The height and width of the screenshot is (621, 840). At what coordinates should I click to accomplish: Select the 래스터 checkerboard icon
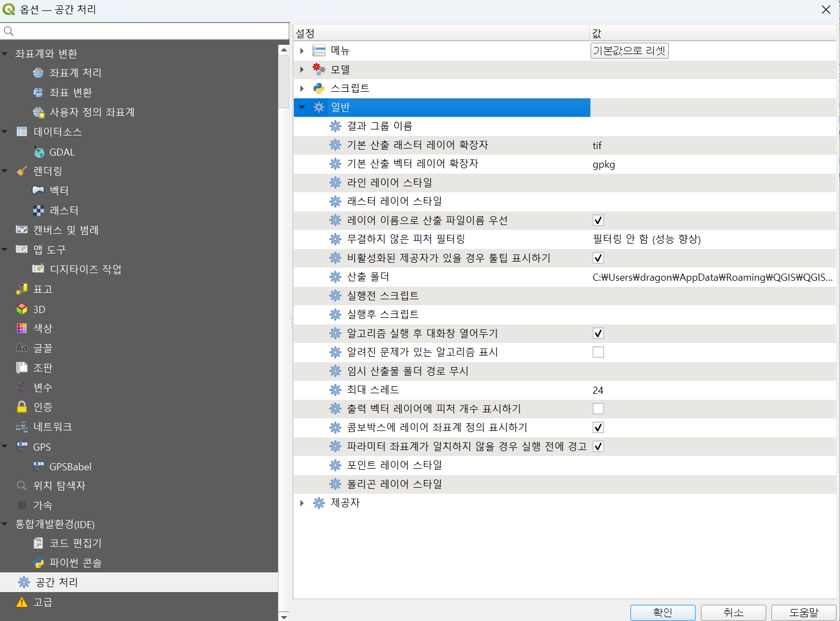point(38,210)
